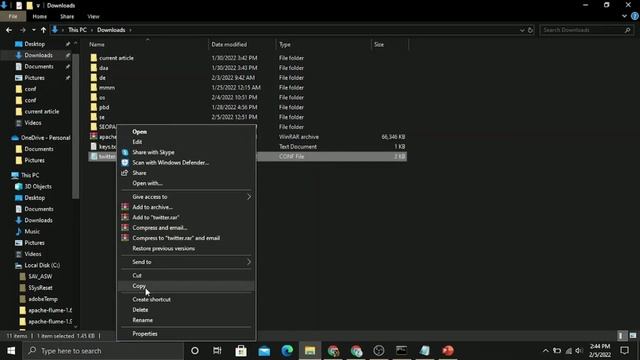Select This PC in navigation pane

(30, 175)
